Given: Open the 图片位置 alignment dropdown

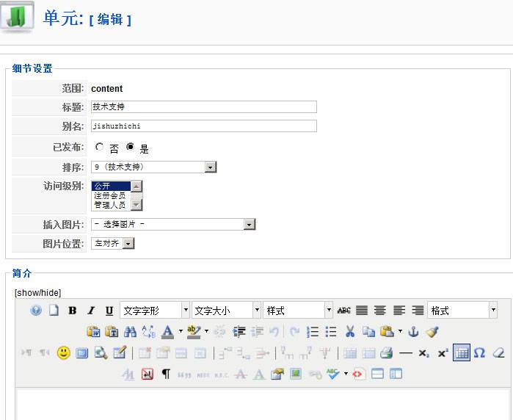Looking at the screenshot, I should pyautogui.click(x=113, y=243).
